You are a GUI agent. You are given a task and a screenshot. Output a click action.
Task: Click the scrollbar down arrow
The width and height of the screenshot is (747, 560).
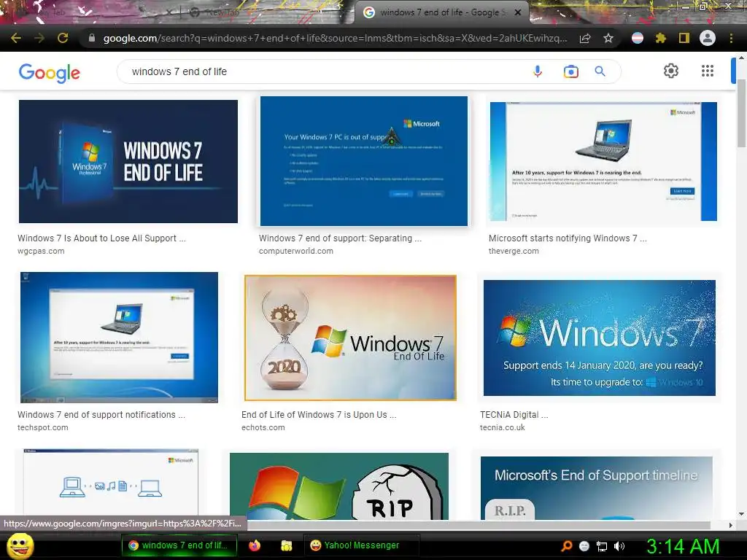(741, 514)
